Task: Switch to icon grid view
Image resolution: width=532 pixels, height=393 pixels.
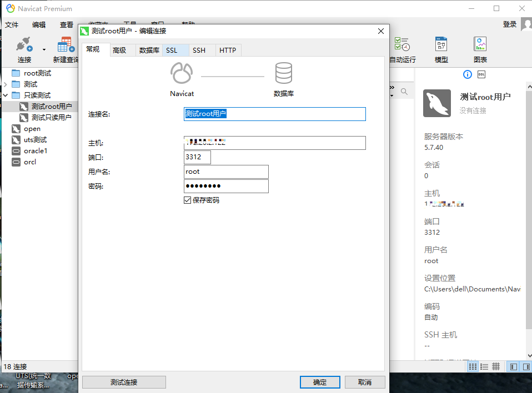Action: [473, 366]
